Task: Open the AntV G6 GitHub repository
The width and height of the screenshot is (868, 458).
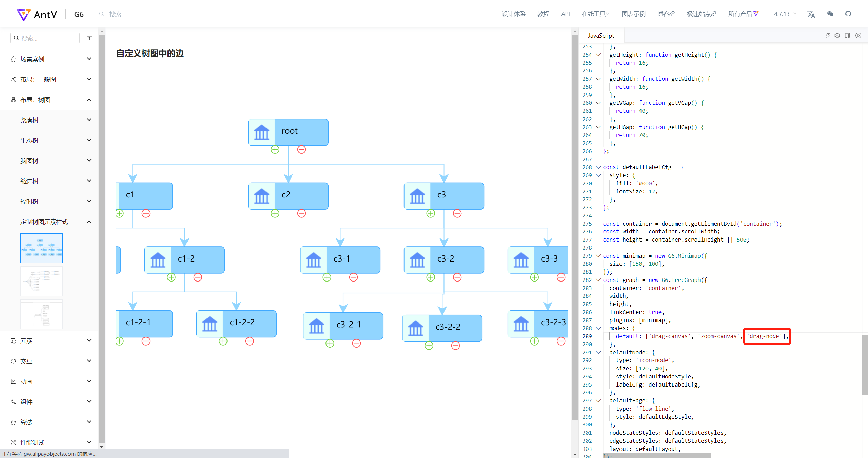Action: tap(848, 14)
